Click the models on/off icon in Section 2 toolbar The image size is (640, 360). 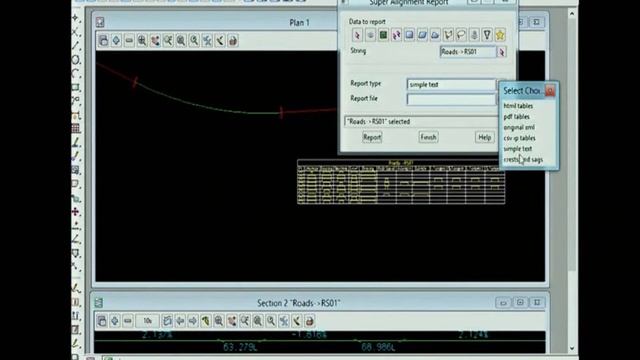coord(102,321)
